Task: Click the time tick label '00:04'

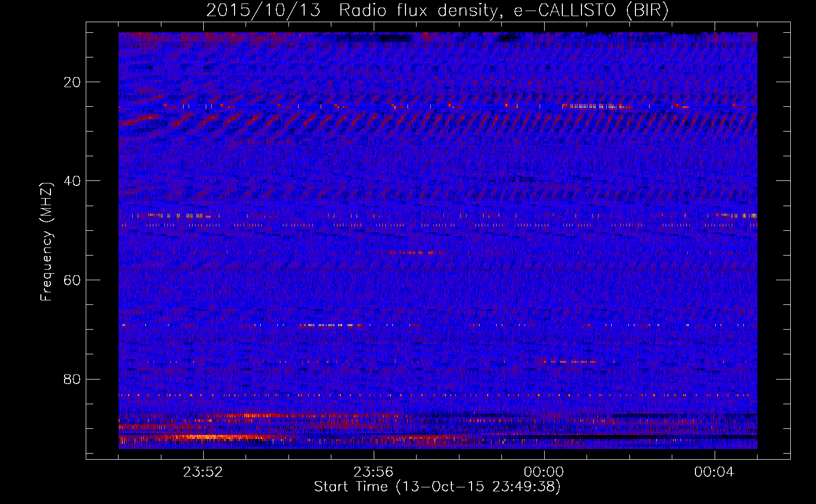Action: [715, 472]
